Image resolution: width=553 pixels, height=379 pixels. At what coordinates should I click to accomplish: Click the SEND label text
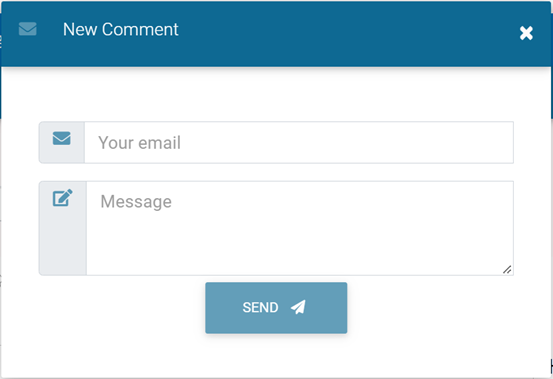pos(260,307)
